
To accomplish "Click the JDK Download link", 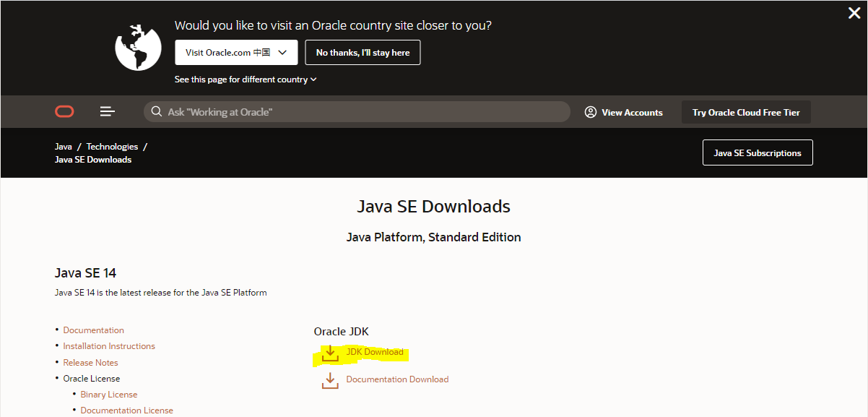I will click(375, 352).
